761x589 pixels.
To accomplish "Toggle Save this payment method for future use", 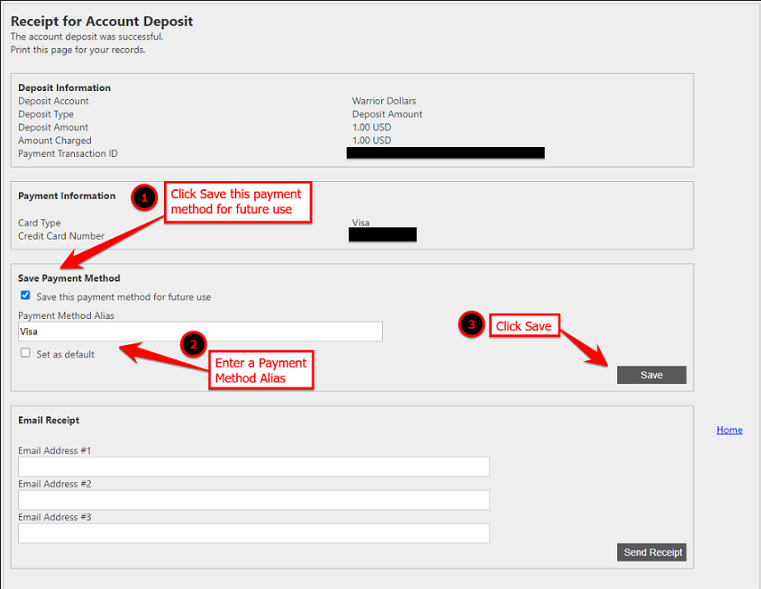I will (26, 296).
